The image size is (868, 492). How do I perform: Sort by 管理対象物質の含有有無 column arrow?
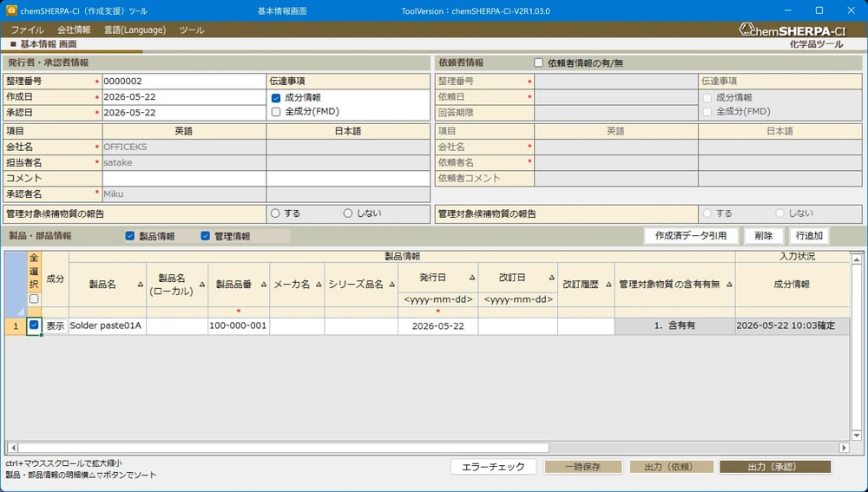point(729,285)
